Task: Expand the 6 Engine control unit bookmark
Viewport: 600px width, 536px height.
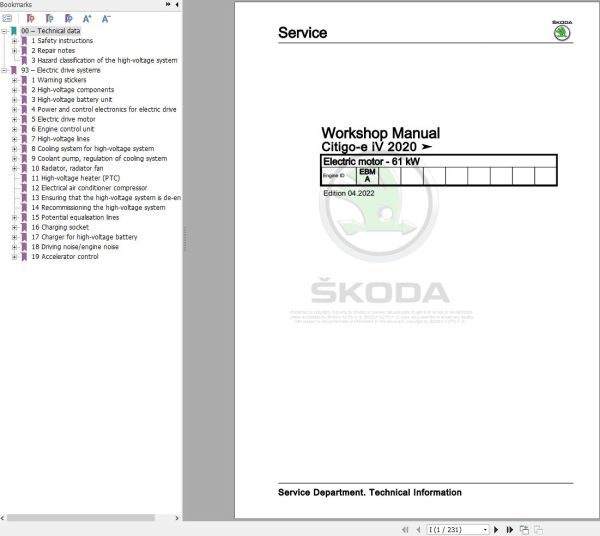Action: pyautogui.click(x=15, y=129)
